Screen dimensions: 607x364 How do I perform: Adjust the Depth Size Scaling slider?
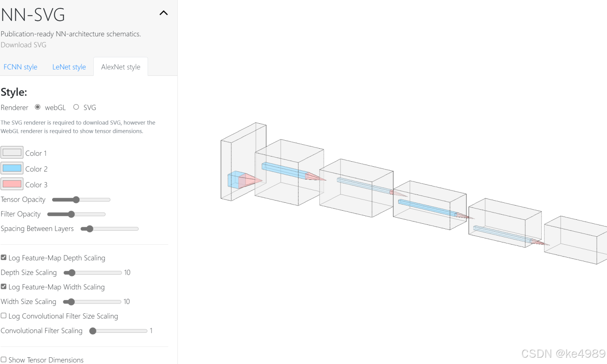tap(92, 273)
